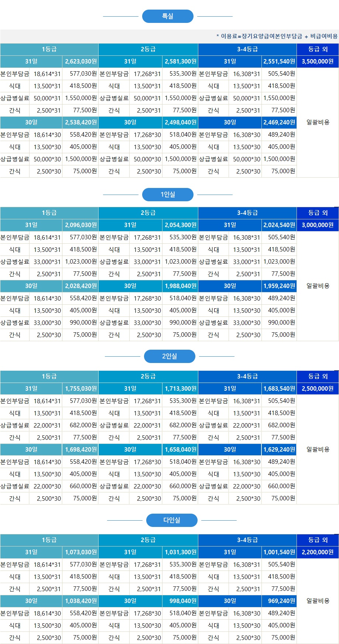The height and width of the screenshot is (644, 339).
Task: Select the 1인실 section heading pill
Action: tap(168, 195)
